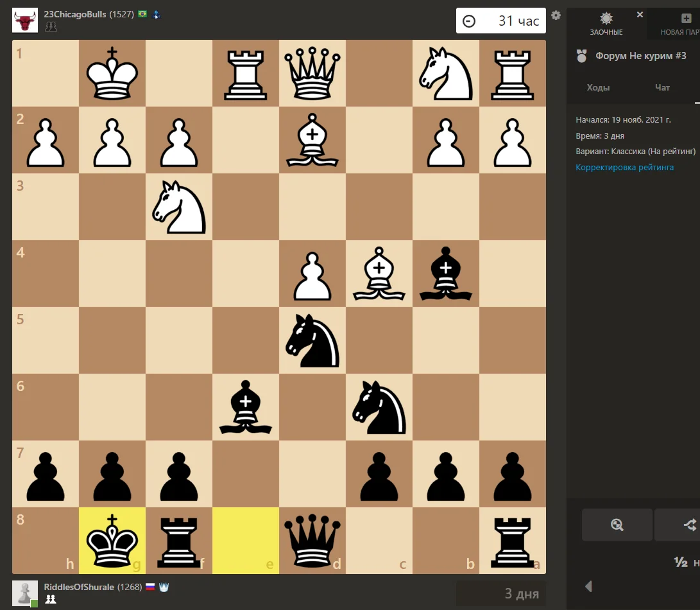Select the white knight on b1
700x610 pixels.
(446, 73)
